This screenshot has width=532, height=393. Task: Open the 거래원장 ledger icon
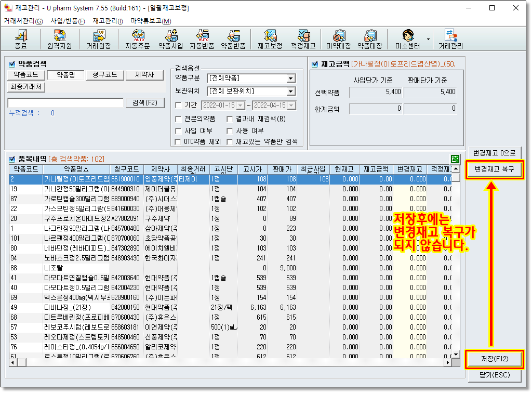[99, 40]
